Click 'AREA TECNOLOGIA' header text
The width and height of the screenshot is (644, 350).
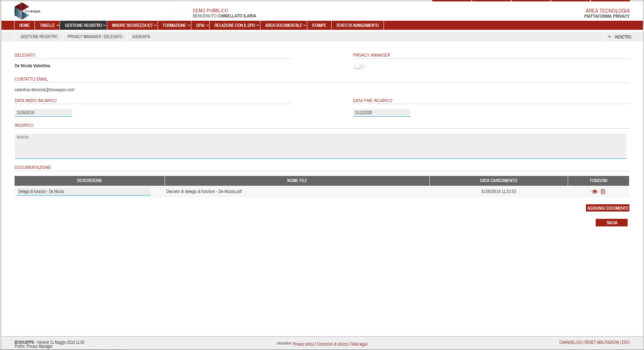point(607,11)
